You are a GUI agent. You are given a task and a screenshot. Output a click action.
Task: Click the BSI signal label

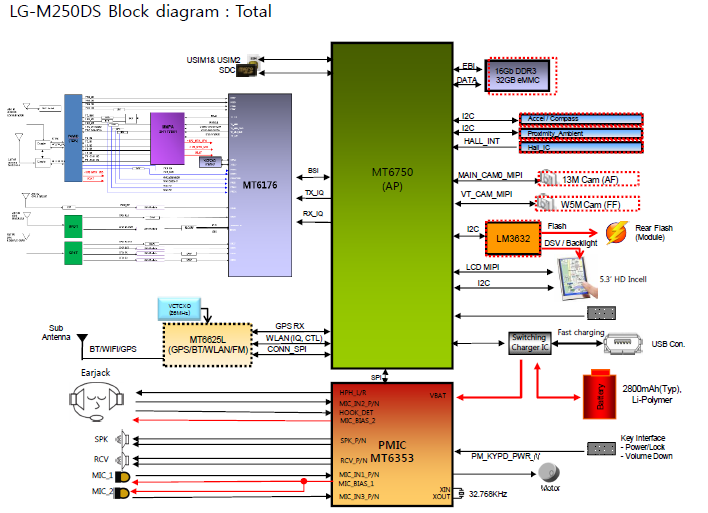point(313,170)
